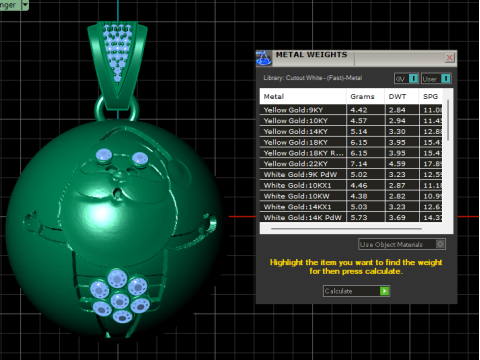
Task: Close the Metal Weights dialog
Action: [x=449, y=58]
